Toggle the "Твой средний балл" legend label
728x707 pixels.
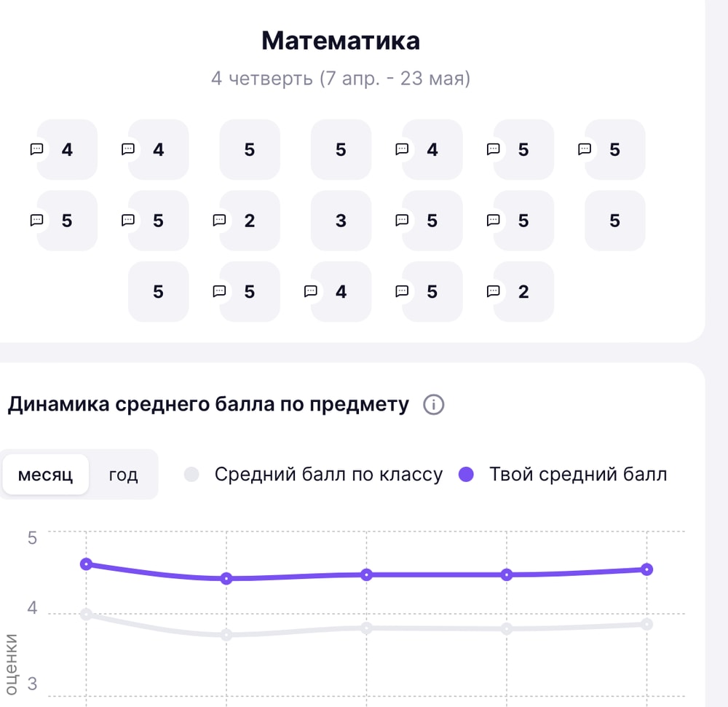(578, 475)
